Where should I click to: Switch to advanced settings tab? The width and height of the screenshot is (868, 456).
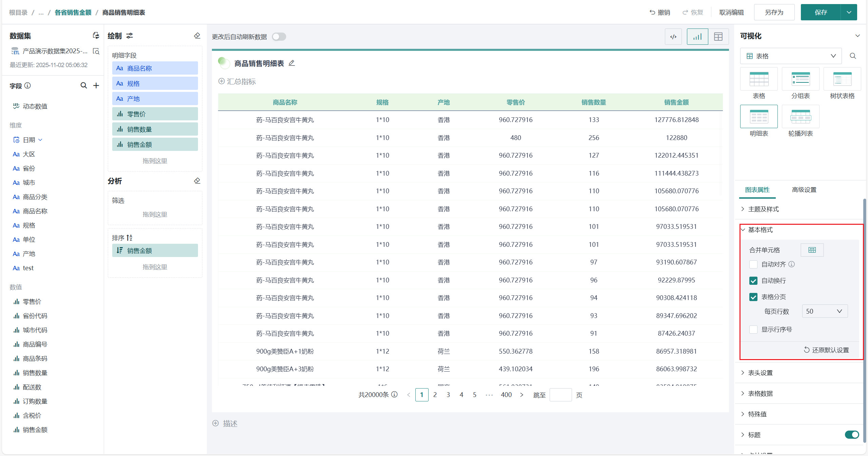[x=804, y=190]
